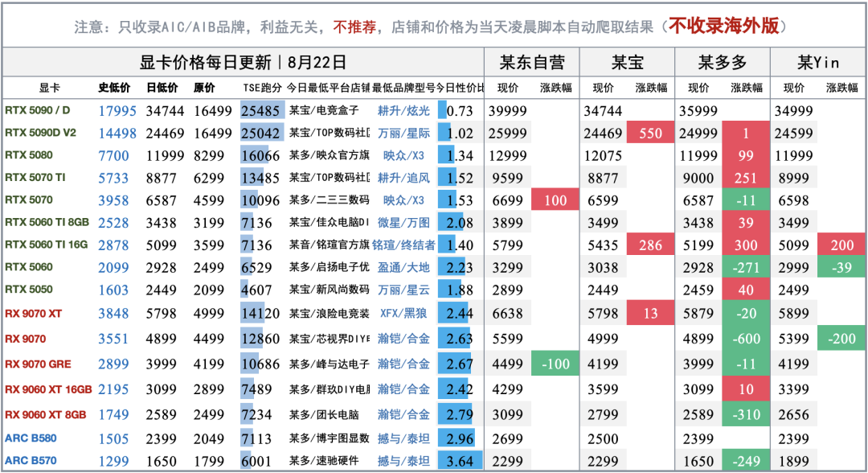Open the 万丽/星云 brand link

point(403,290)
